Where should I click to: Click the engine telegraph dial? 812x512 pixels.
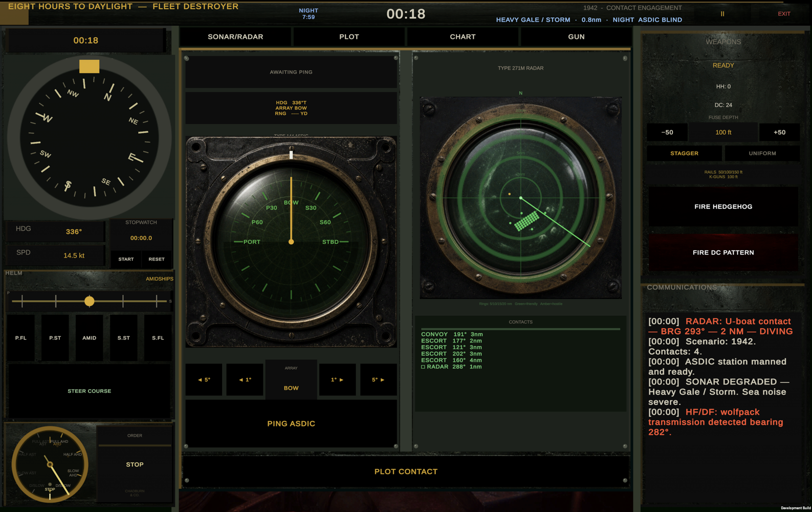pyautogui.click(x=50, y=464)
